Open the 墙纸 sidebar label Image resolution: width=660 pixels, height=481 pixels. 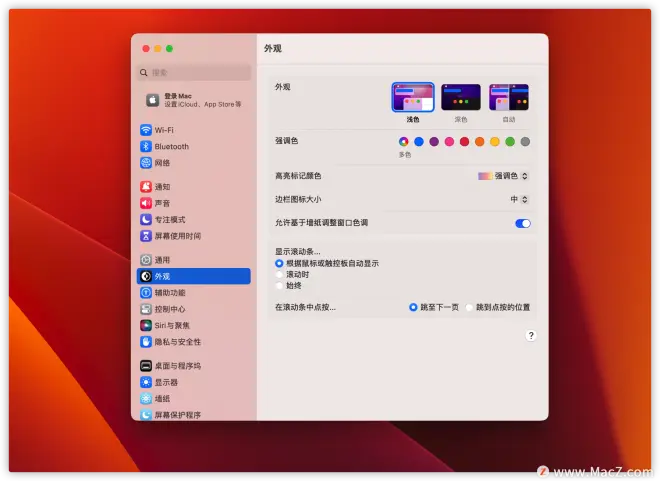(162, 399)
